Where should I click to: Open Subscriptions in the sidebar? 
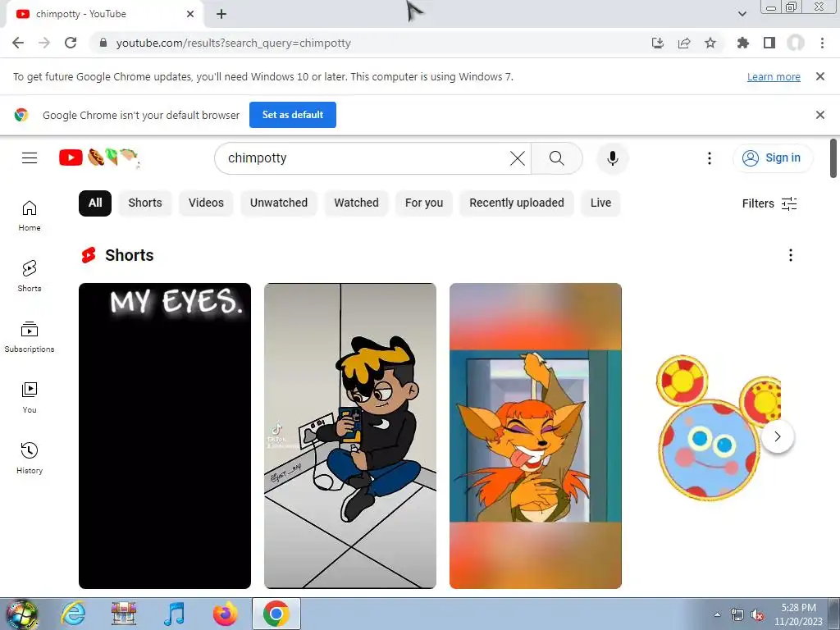click(x=30, y=337)
